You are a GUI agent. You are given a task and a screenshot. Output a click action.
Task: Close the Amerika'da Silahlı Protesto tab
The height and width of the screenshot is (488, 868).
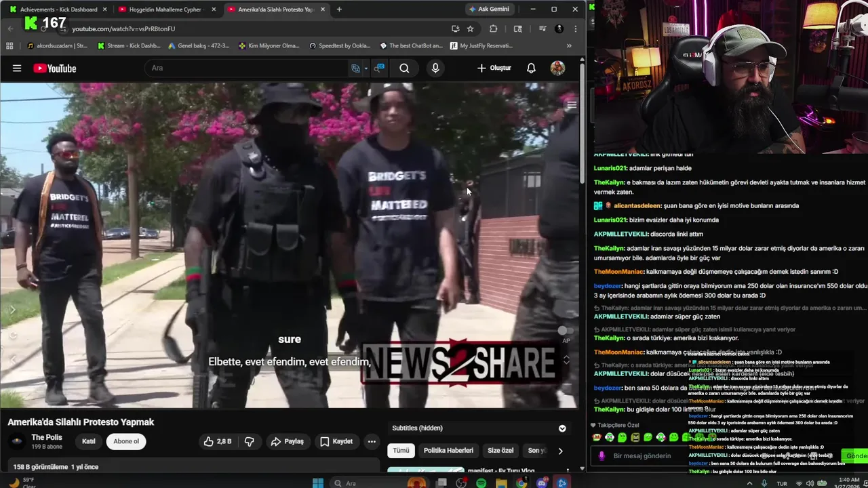pyautogui.click(x=322, y=9)
